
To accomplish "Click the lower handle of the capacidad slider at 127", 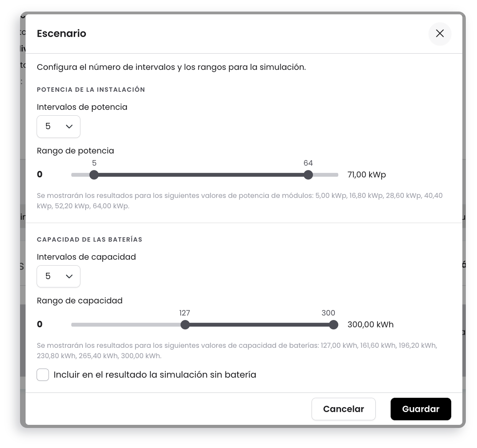I will (x=185, y=325).
